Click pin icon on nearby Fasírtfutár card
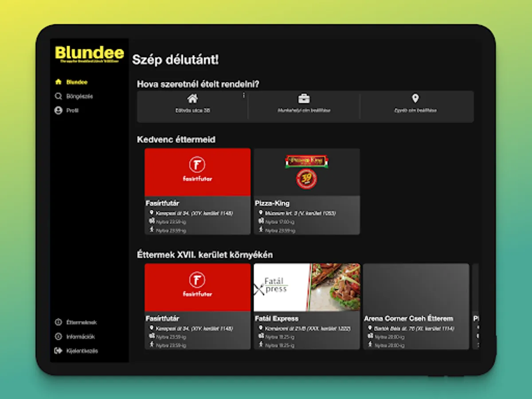The image size is (532, 399). click(152, 329)
